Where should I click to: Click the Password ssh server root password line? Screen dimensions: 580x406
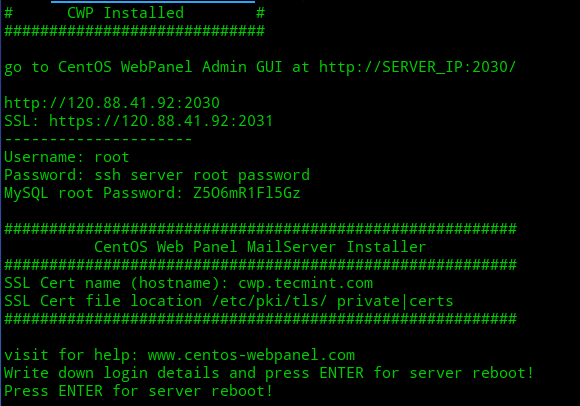(x=157, y=175)
